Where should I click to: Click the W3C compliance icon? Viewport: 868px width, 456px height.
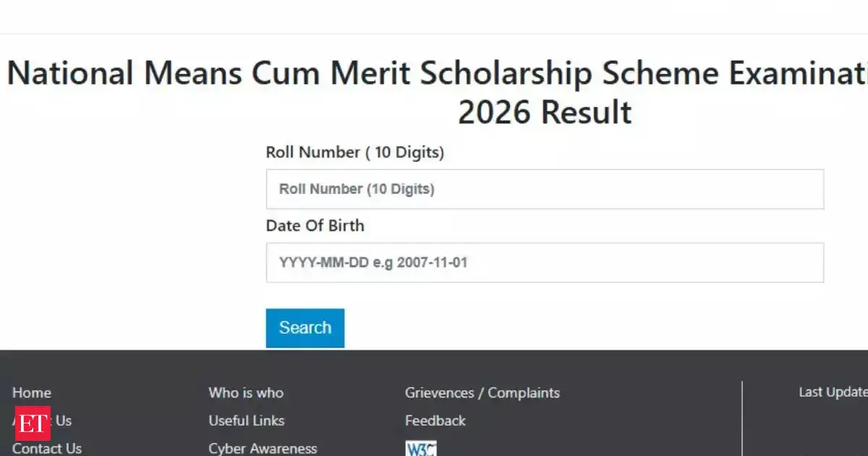click(x=420, y=448)
